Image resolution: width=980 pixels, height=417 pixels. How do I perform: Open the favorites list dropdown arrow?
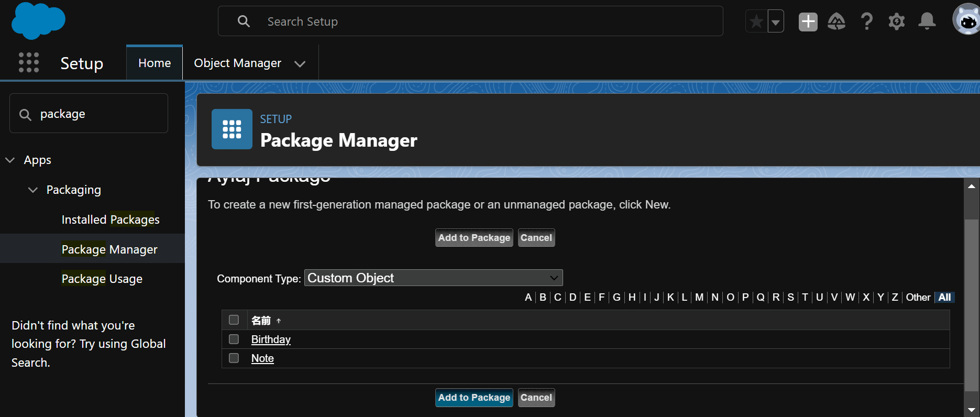coord(776,21)
